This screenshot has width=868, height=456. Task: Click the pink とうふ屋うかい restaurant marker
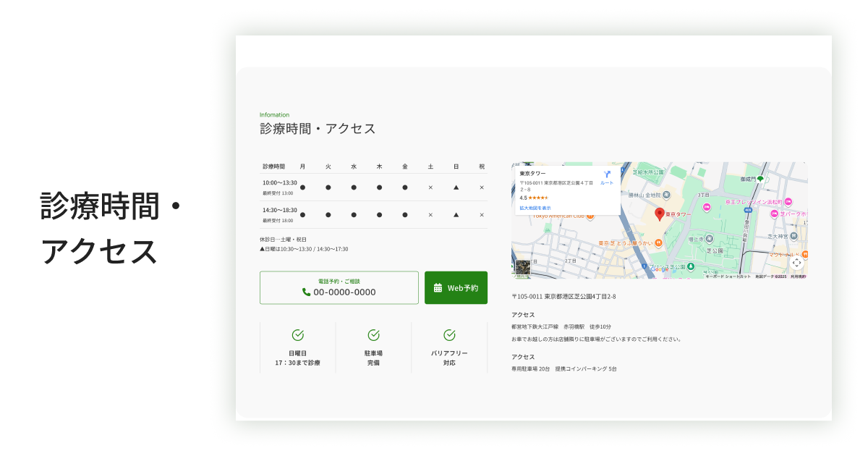(658, 242)
